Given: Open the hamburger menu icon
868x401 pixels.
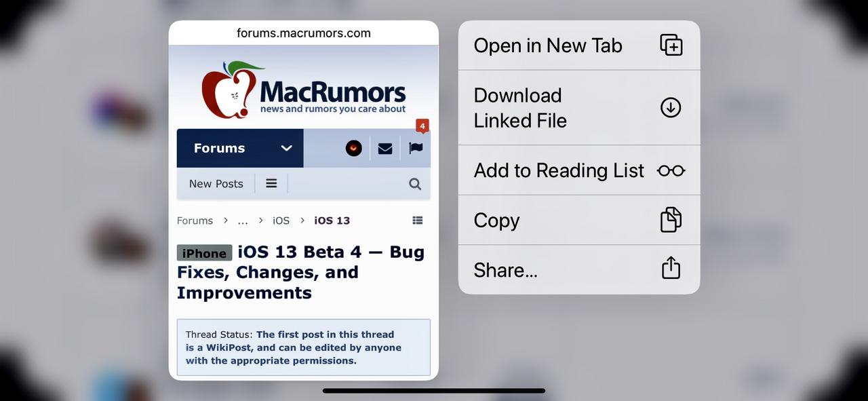Looking at the screenshot, I should [271, 183].
